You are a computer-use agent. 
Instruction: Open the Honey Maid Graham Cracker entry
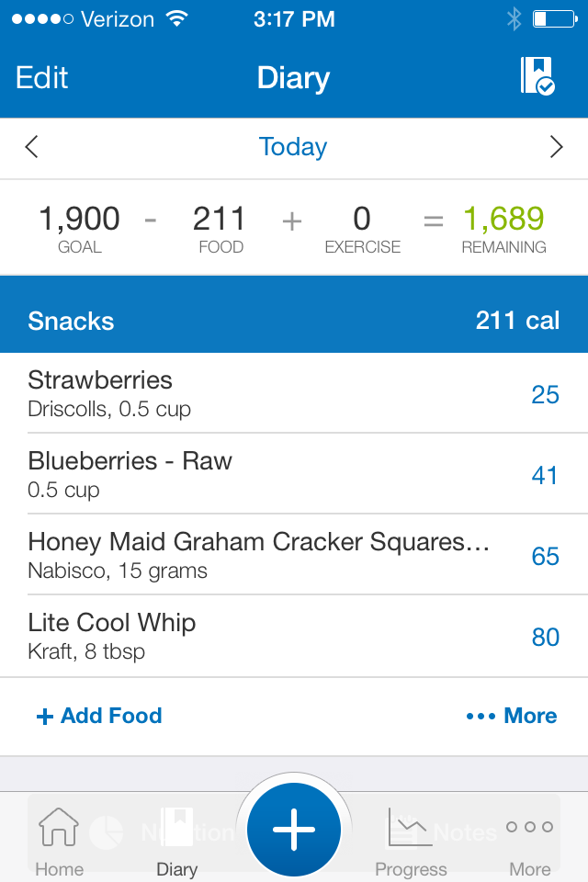tap(294, 555)
